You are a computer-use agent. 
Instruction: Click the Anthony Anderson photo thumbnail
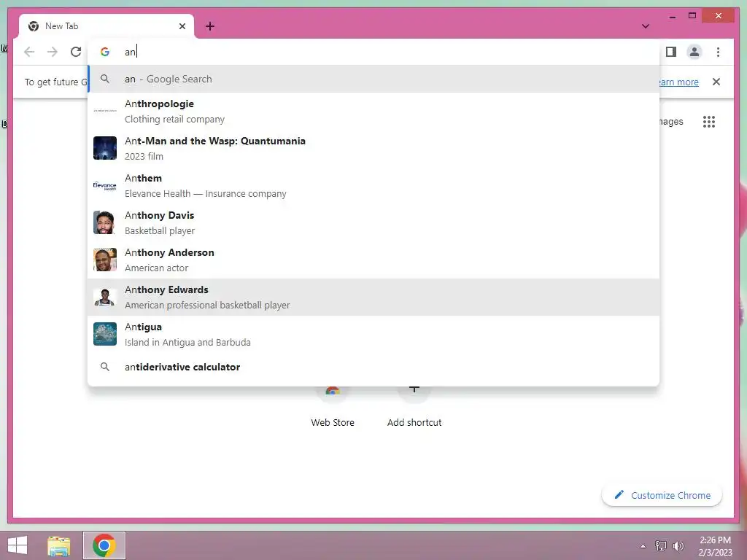pyautogui.click(x=105, y=260)
